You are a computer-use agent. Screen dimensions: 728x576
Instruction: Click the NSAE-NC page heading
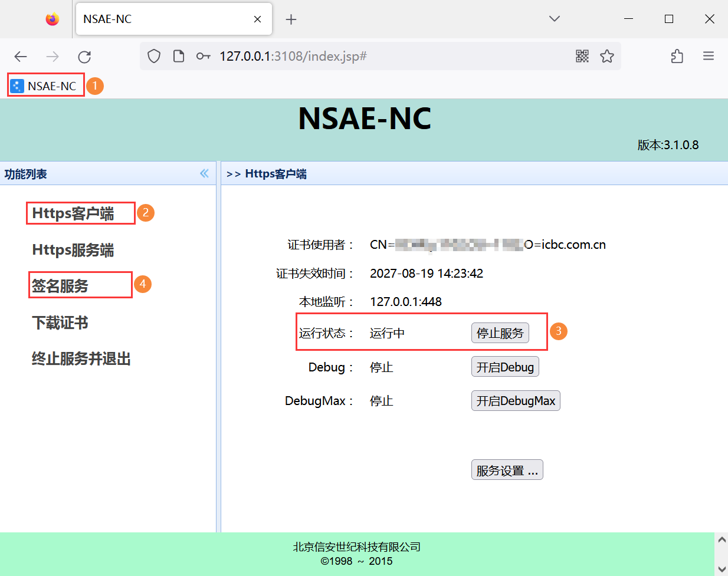click(x=365, y=119)
